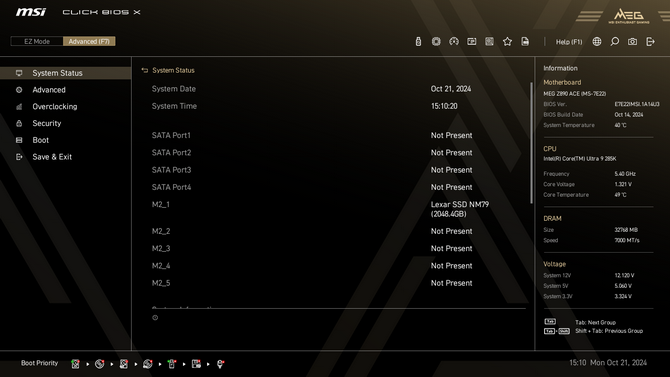Open Help (F1)
This screenshot has width=670, height=377.
[569, 42]
